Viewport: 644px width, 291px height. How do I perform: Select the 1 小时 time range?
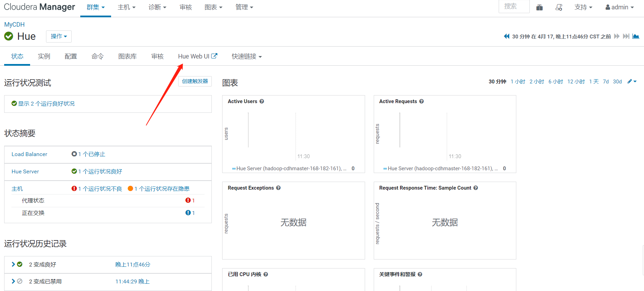pos(518,81)
